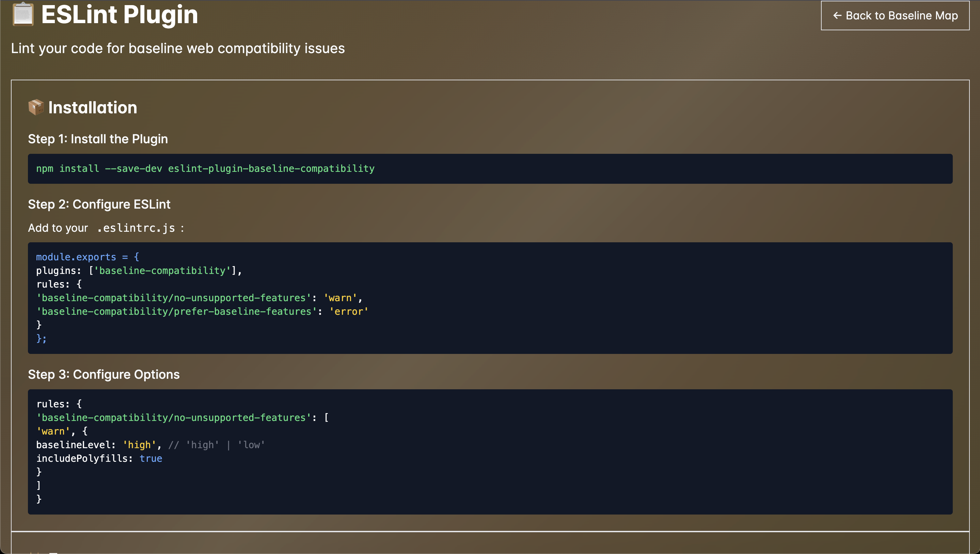Click 'Step 2: Configure ESLint' heading
Image resolution: width=980 pixels, height=554 pixels.
(x=99, y=204)
